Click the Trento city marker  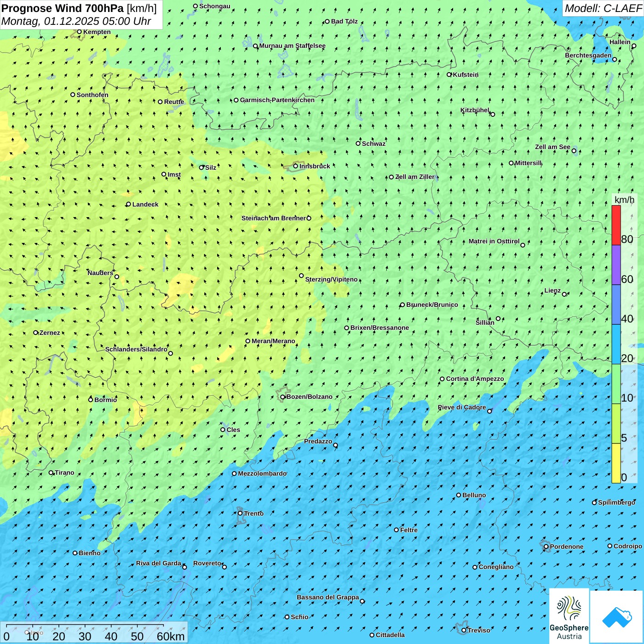[x=240, y=513]
